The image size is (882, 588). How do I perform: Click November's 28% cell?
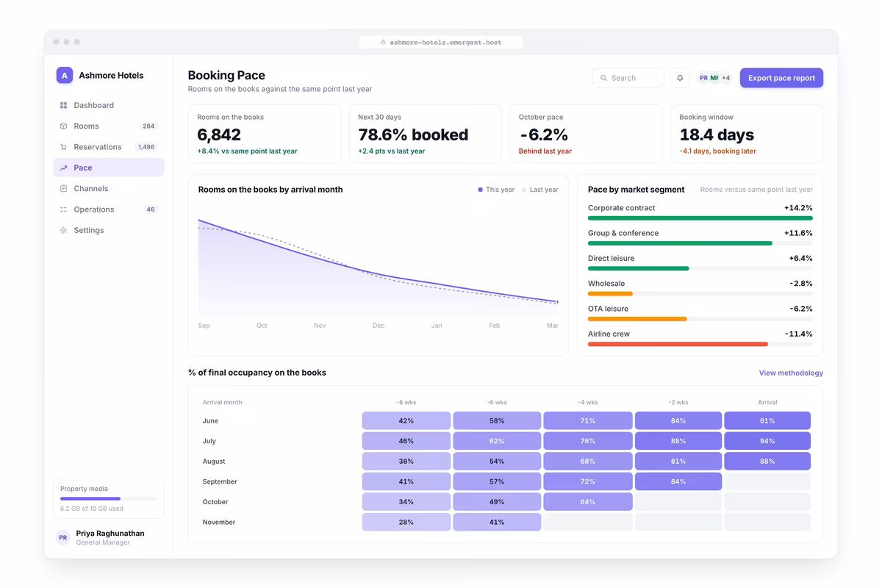[x=406, y=522]
